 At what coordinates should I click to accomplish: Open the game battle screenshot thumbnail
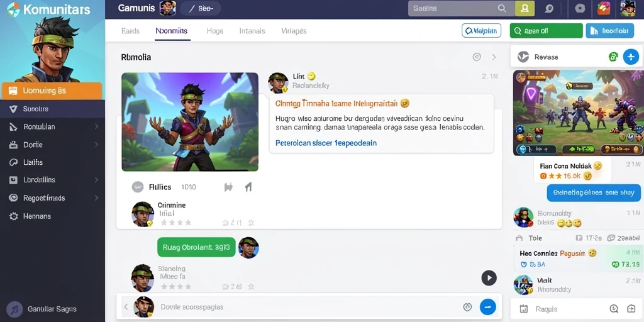pos(579,113)
